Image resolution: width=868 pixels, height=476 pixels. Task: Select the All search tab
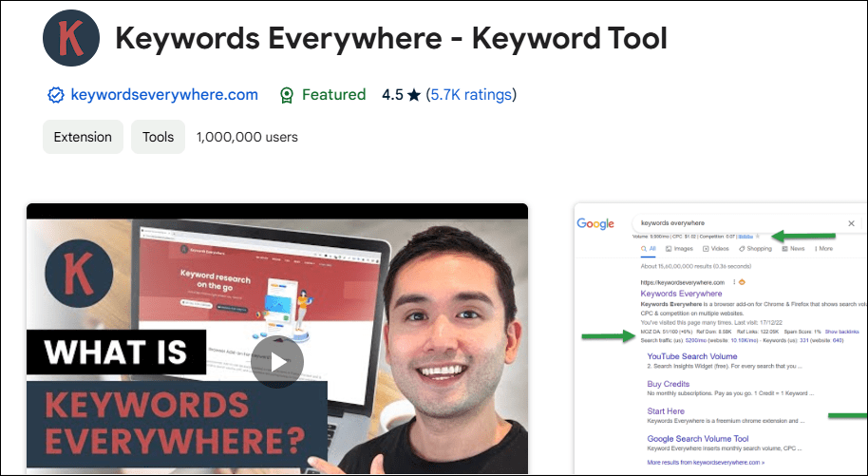click(x=649, y=249)
